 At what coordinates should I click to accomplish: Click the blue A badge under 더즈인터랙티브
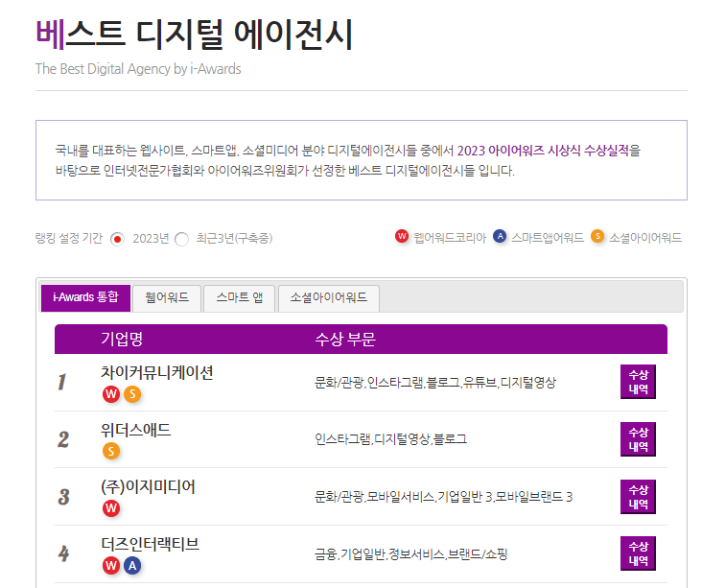[x=132, y=566]
